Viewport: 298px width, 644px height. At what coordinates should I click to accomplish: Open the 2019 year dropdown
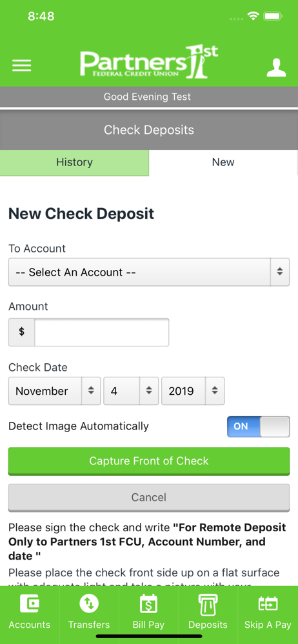(193, 391)
